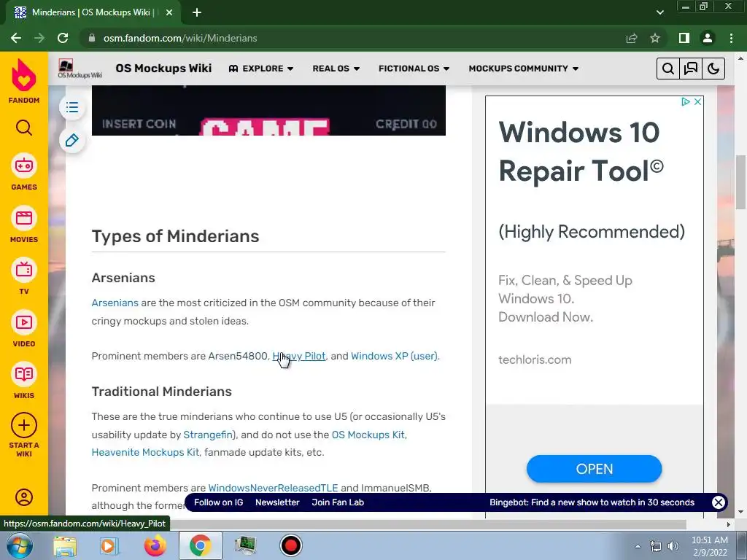Open a new browser tab
Image resolution: width=747 pixels, height=560 pixels.
point(197,12)
